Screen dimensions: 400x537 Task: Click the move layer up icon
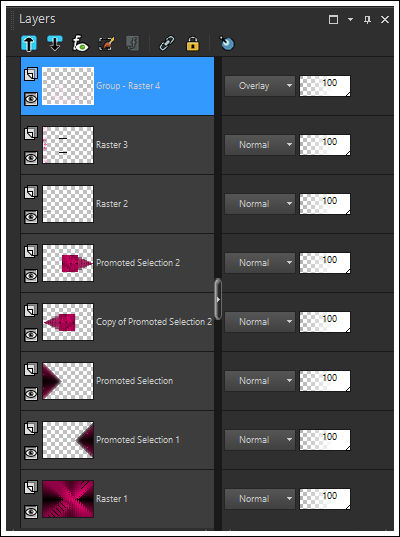(29, 43)
